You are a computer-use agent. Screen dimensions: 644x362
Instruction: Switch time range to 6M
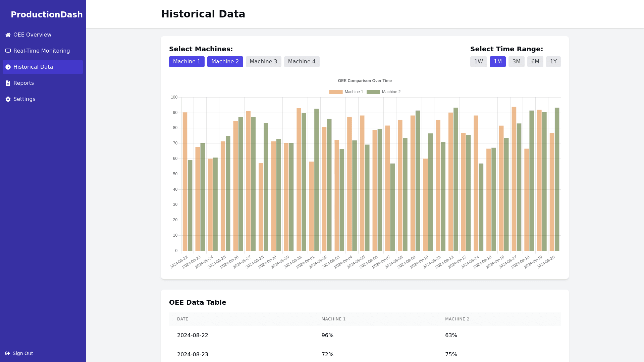pos(535,62)
